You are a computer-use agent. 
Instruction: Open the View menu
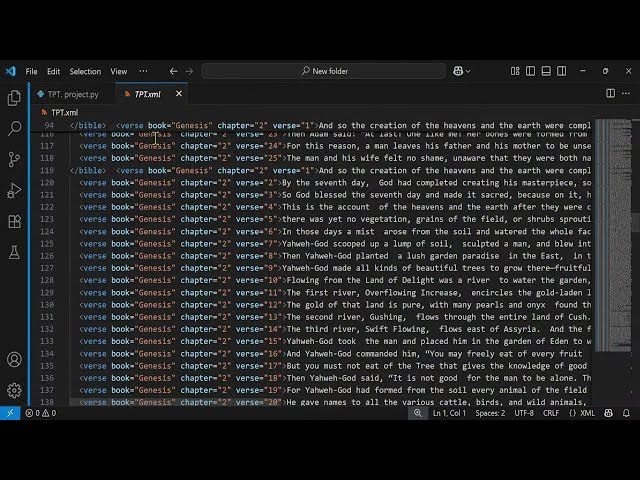point(119,71)
